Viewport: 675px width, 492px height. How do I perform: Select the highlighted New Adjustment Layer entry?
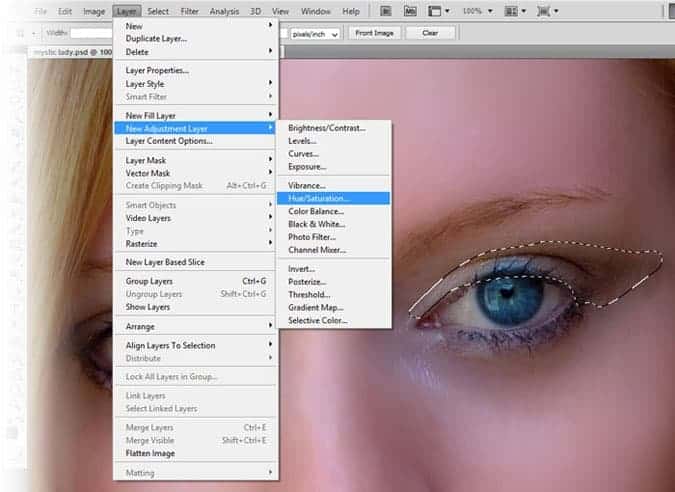(x=195, y=128)
